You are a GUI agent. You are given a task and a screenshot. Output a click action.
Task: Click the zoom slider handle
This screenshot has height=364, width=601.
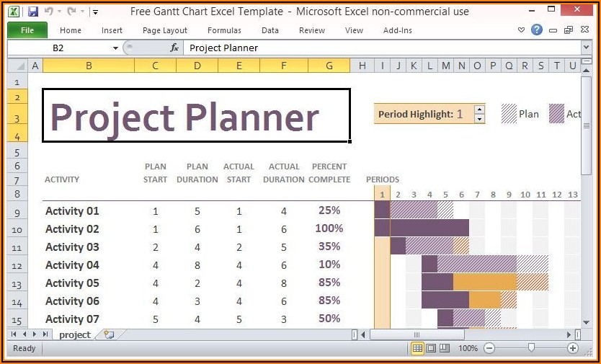click(531, 348)
